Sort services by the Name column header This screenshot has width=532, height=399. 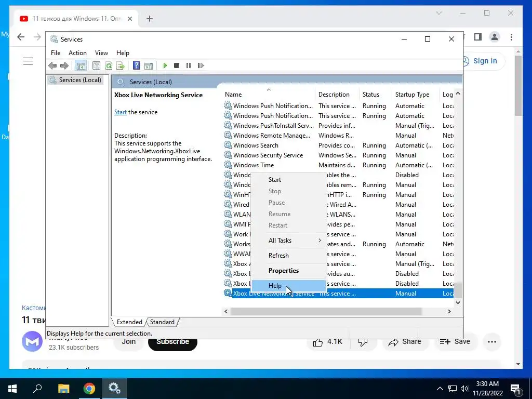pos(270,95)
